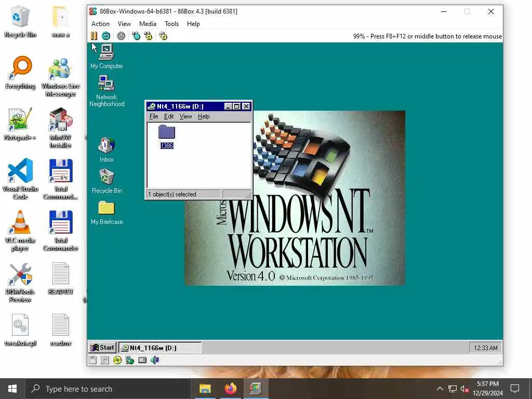Click the sound speaker status bar icon
This screenshot has height=399, width=532.
point(155,361)
